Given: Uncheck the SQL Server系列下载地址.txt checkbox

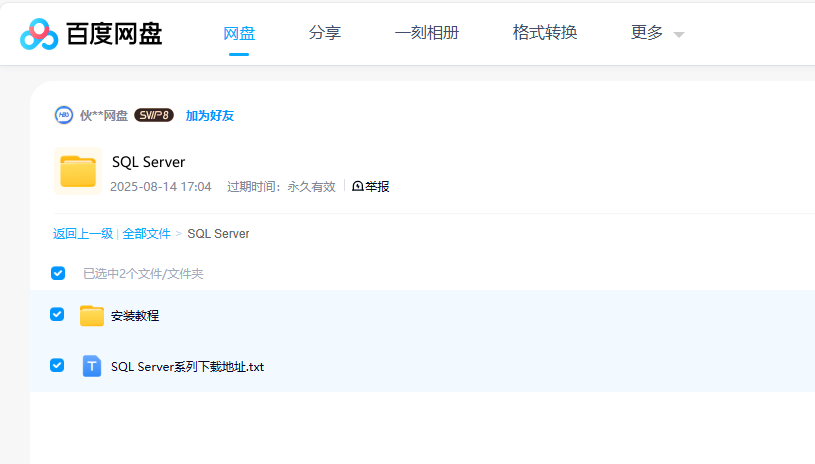Looking at the screenshot, I should (x=57, y=365).
